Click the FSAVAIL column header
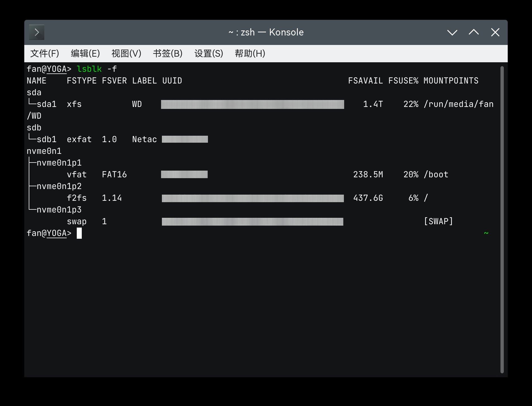The image size is (532, 406). [x=365, y=81]
